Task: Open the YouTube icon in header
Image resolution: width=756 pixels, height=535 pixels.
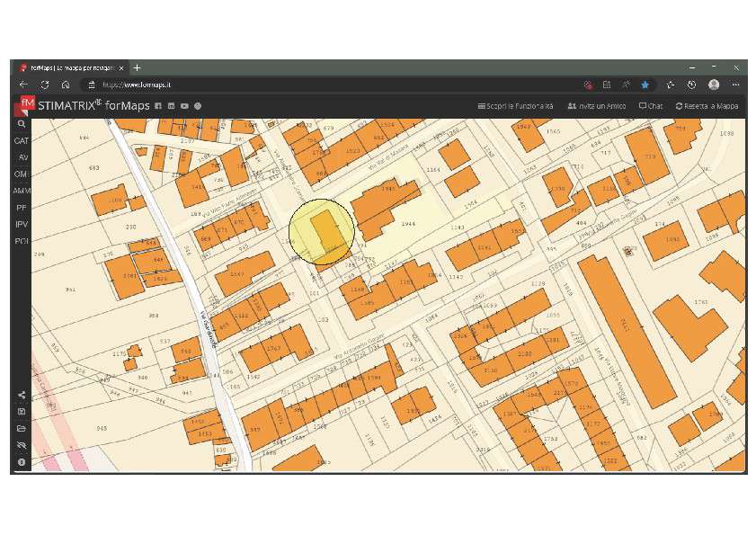Action: point(184,106)
